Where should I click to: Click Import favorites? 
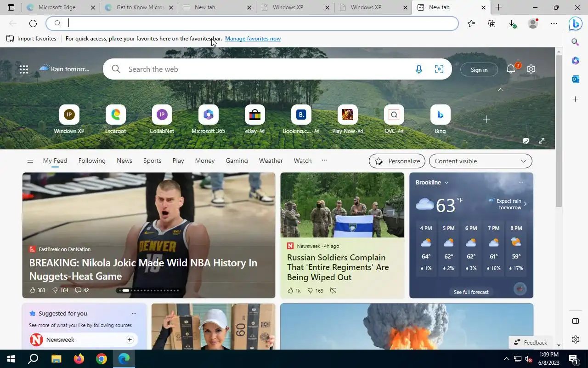31,39
